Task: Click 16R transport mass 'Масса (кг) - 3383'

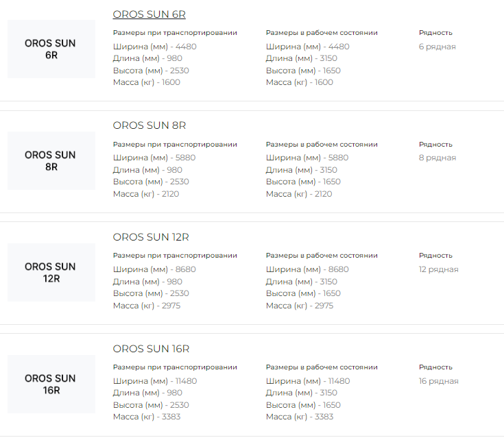Action: click(x=146, y=417)
